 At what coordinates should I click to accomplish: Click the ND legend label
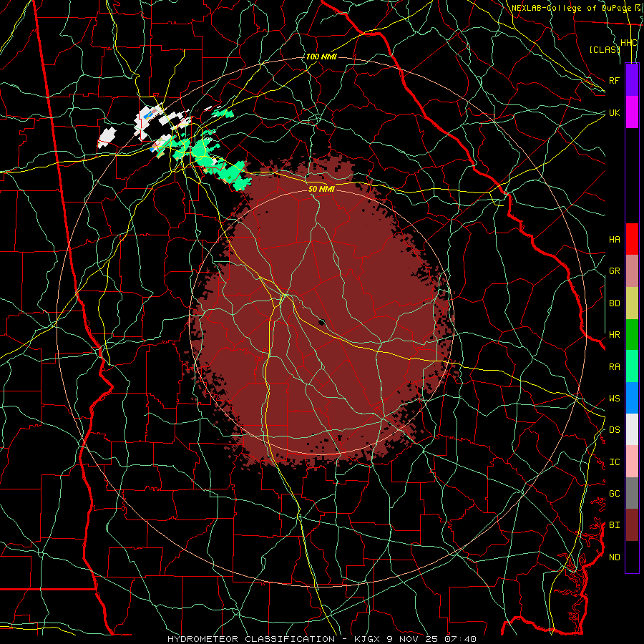615,557
